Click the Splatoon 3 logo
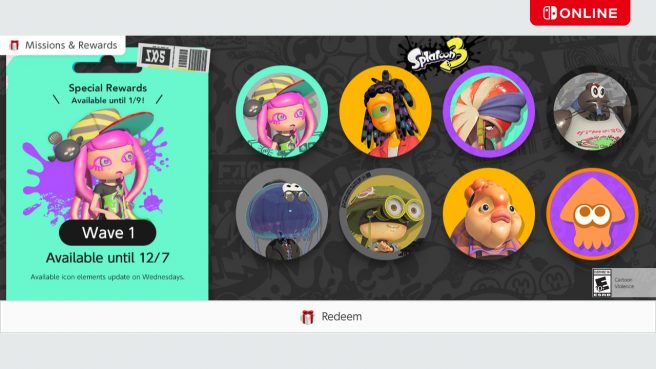 438,58
